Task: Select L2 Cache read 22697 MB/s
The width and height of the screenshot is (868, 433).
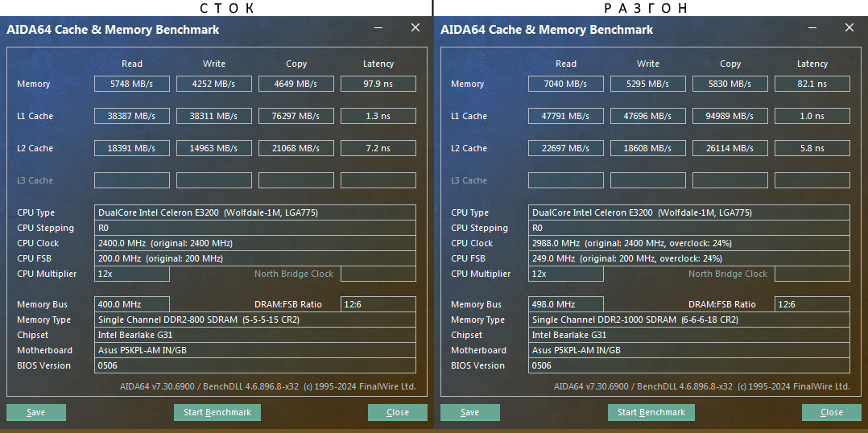Action: [x=566, y=147]
